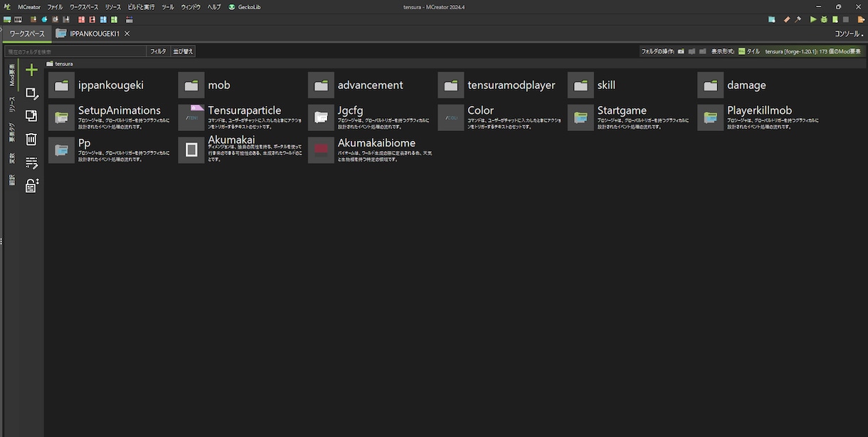
Task: Select the Pp procedure element
Action: [x=110, y=149]
